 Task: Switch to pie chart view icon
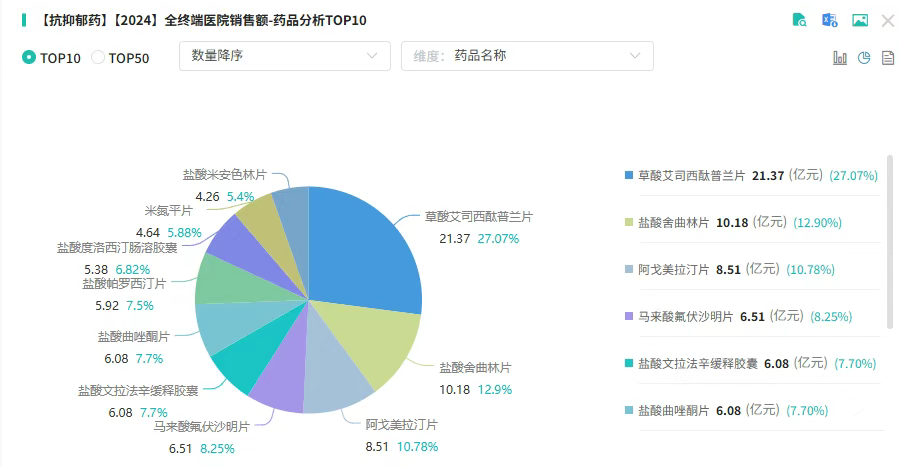[x=864, y=57]
